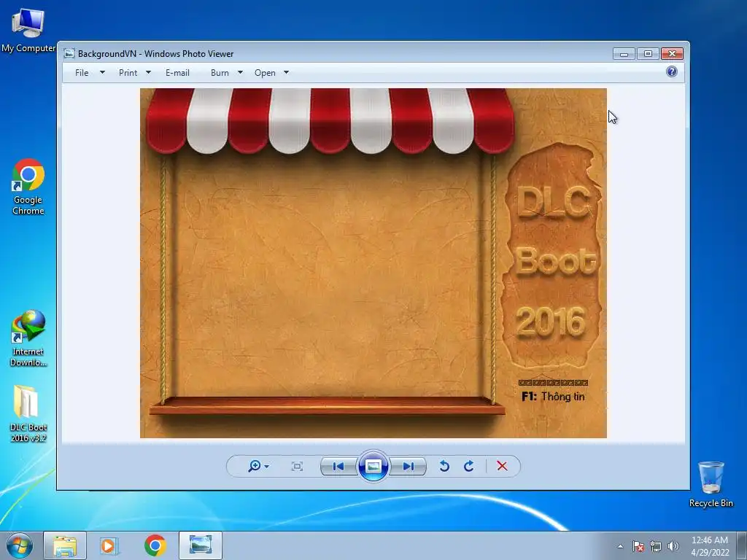Open the network status tray icon
747x560 pixels.
[x=656, y=546]
